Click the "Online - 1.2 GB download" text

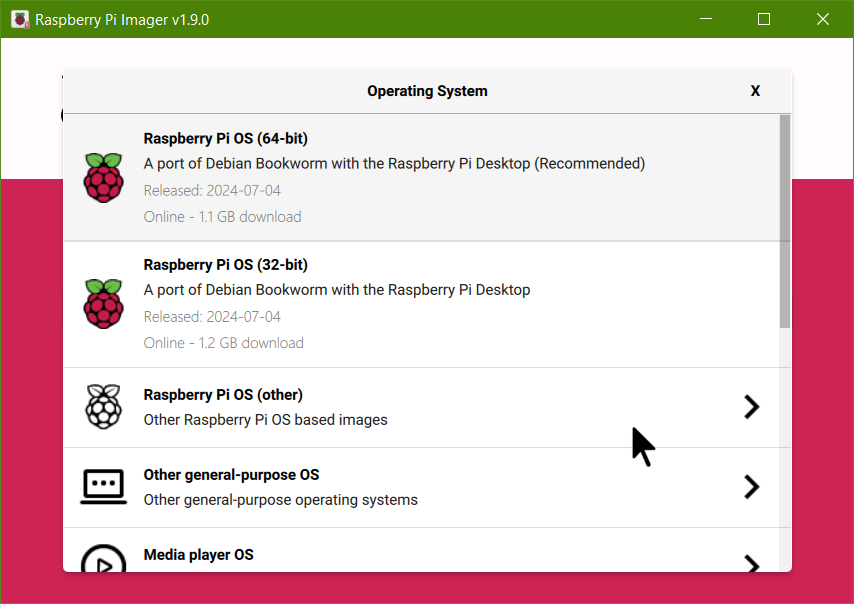click(223, 343)
